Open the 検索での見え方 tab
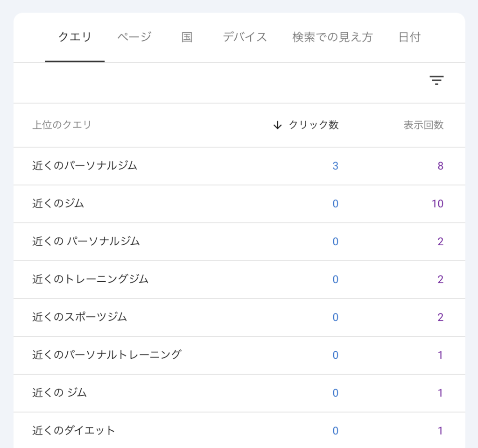 tap(332, 37)
